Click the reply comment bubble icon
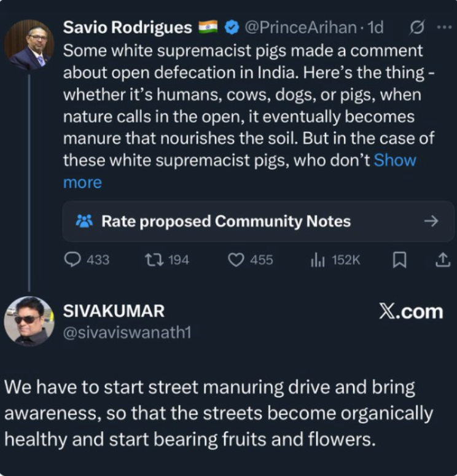Viewport: 457px width, 476px height. (x=72, y=260)
